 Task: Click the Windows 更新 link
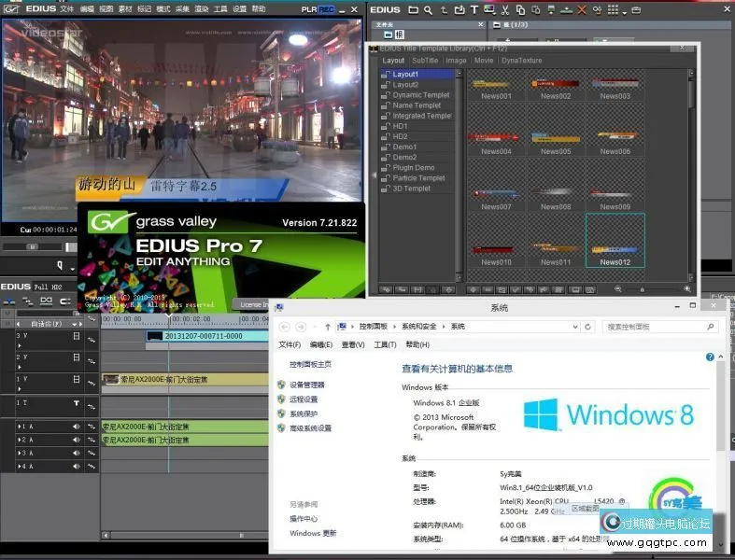coord(311,534)
